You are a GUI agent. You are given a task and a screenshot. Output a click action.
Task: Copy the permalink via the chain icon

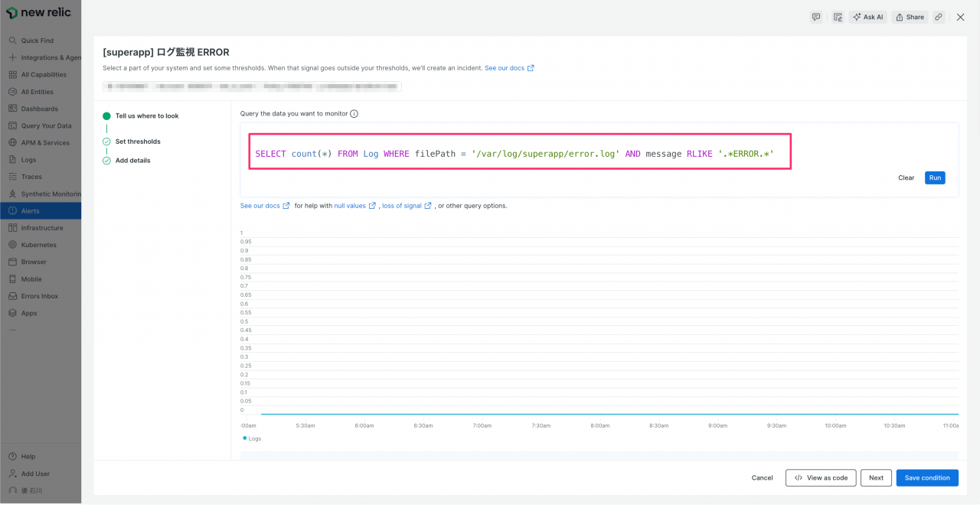point(939,17)
